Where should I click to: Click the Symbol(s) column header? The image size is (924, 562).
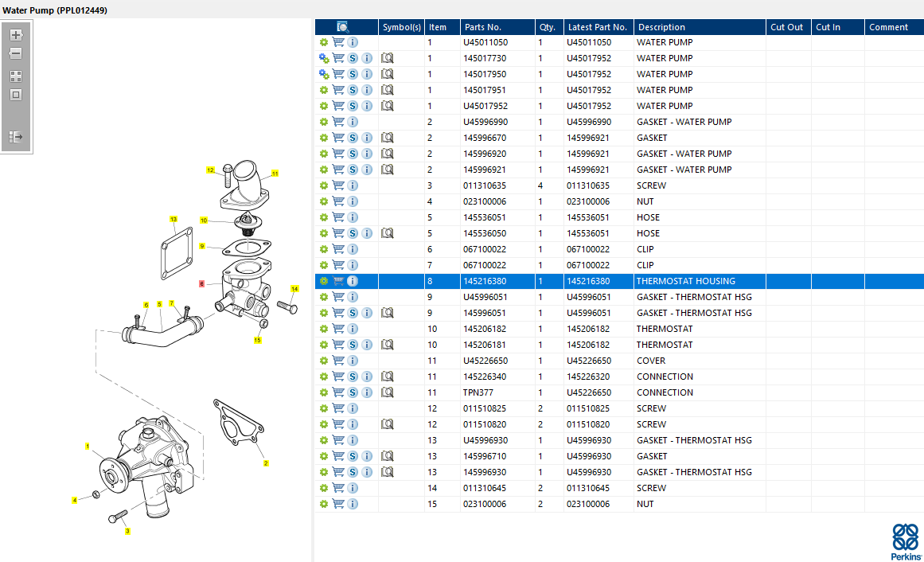pos(401,27)
